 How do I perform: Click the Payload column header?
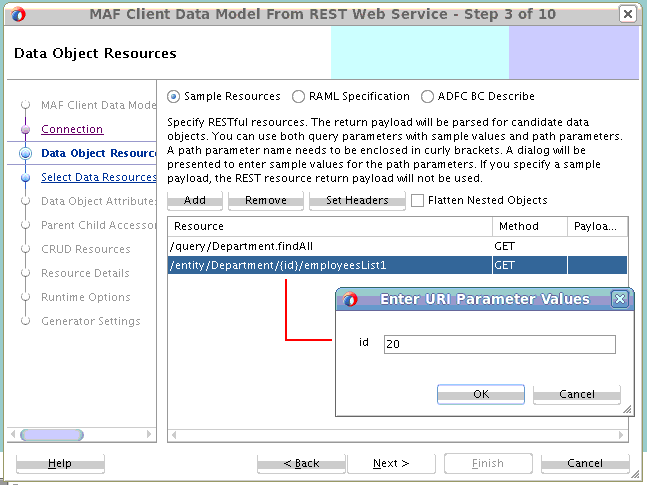tap(597, 226)
